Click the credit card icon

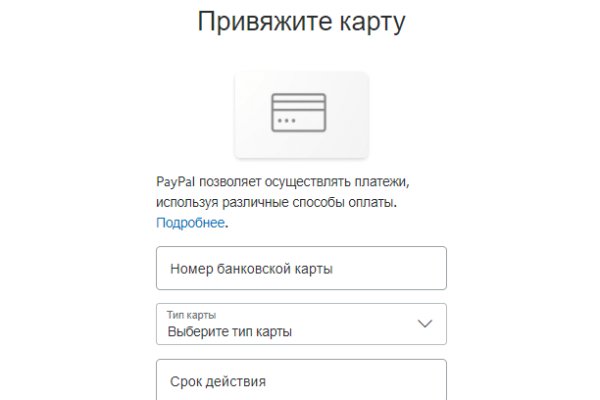tap(298, 114)
